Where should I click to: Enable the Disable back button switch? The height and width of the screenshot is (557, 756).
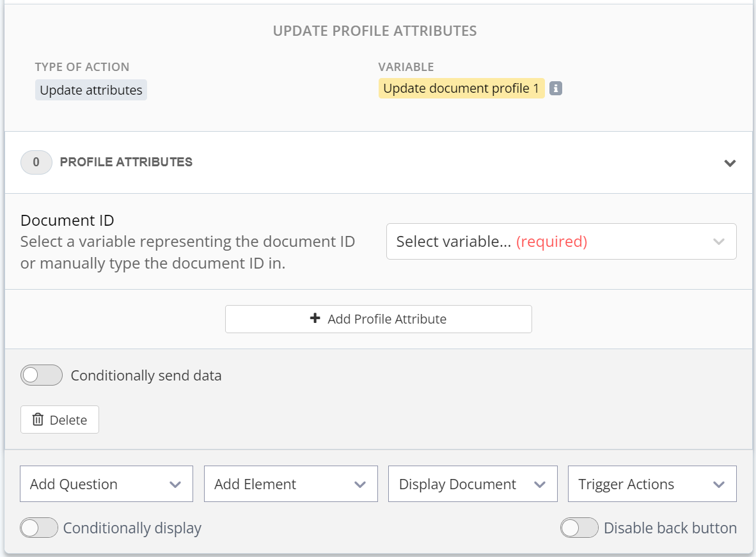click(579, 528)
